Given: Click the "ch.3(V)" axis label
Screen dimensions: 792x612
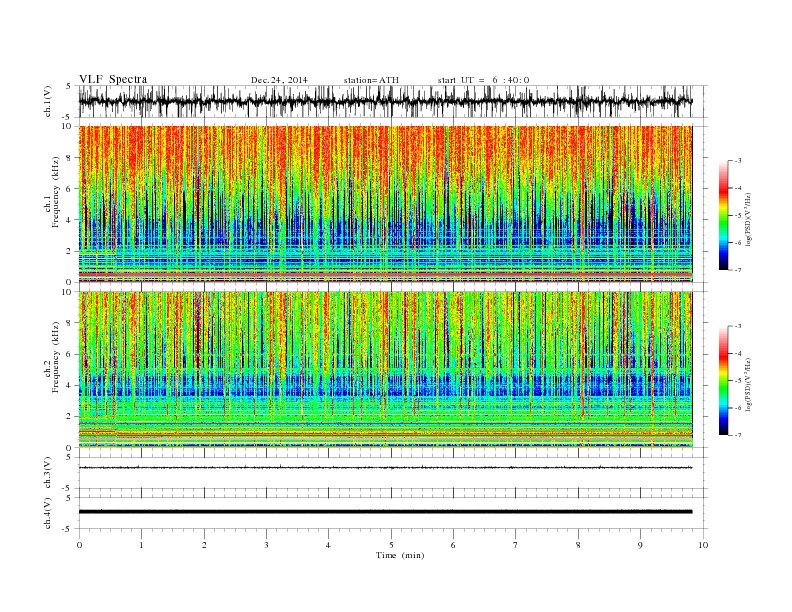Looking at the screenshot, I should click(x=48, y=473).
